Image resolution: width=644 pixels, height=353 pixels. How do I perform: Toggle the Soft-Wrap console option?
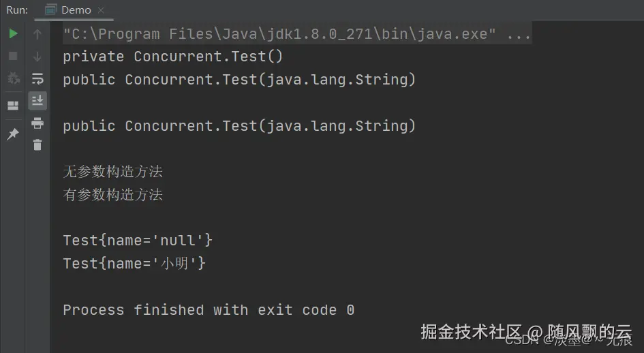click(37, 78)
